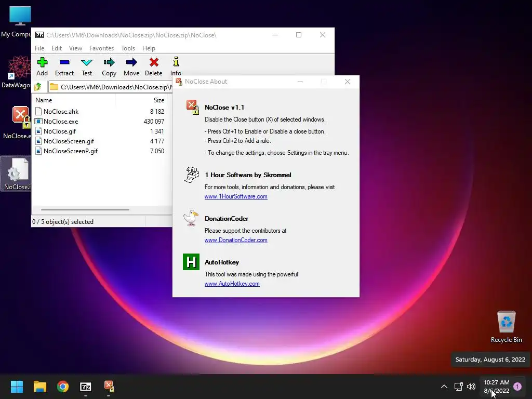The width and height of the screenshot is (532, 399).
Task: Open the www.AutoHotkey.com link
Action: coord(232,283)
